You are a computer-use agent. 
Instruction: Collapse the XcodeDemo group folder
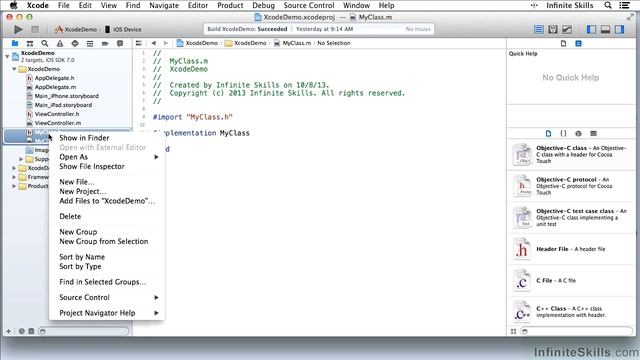click(x=14, y=69)
